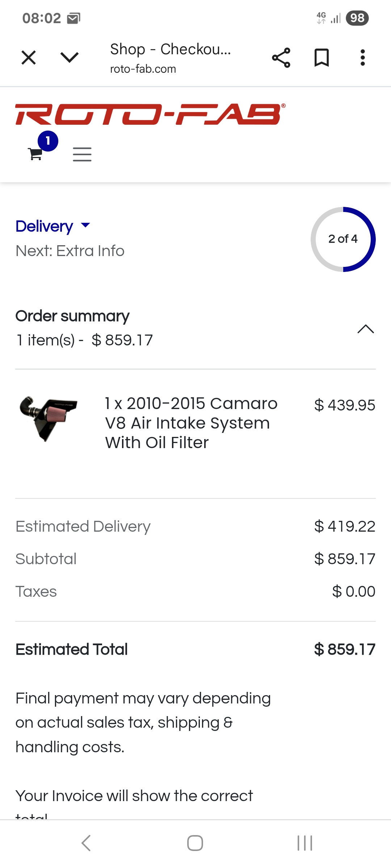Open the hamburger navigation menu

coord(82,154)
